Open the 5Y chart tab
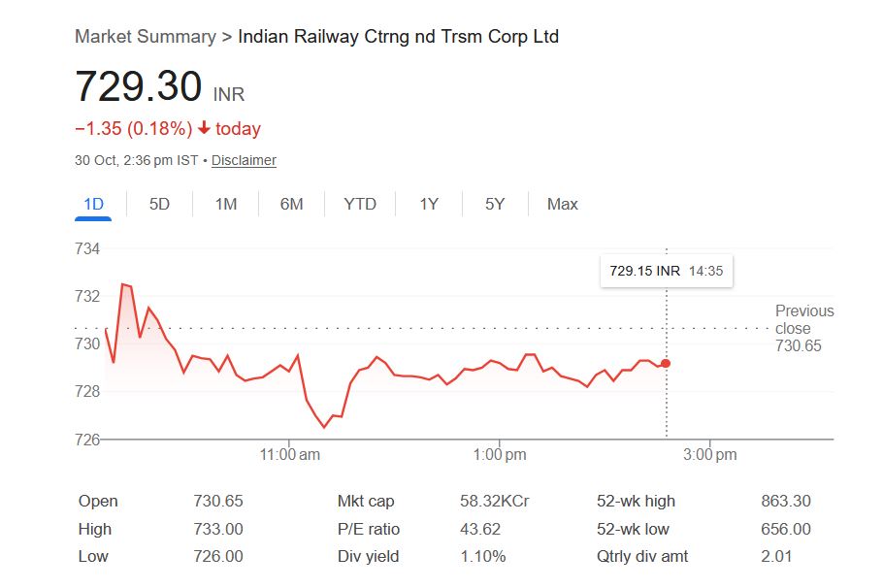Image resolution: width=883 pixels, height=588 pixels. pyautogui.click(x=495, y=204)
